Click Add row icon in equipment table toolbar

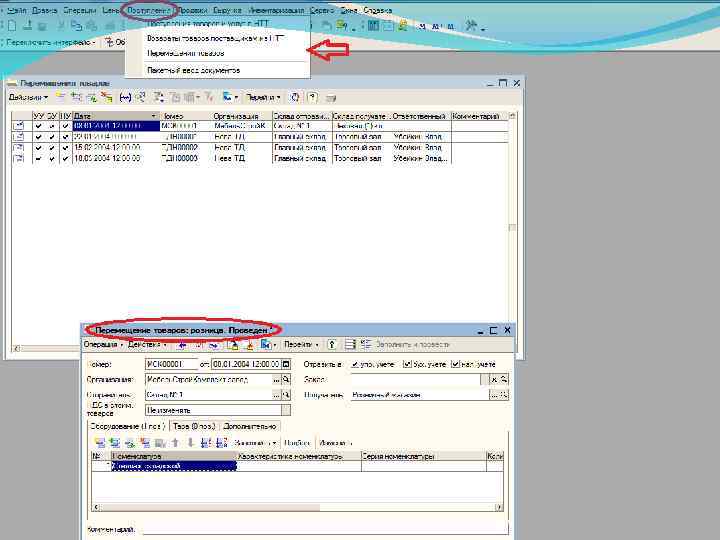[x=100, y=443]
